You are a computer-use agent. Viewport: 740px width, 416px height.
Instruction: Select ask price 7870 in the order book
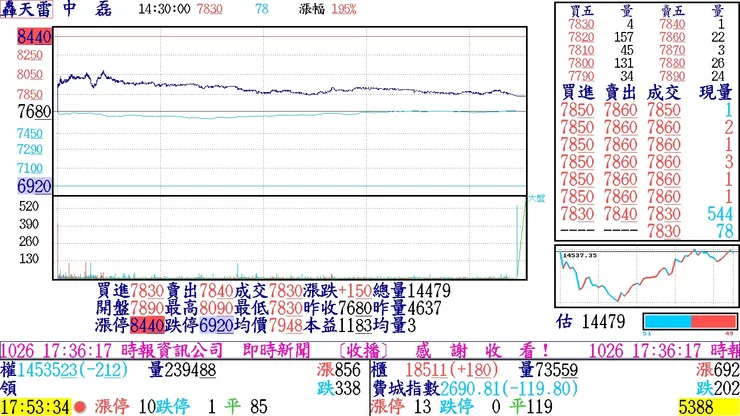click(x=672, y=50)
